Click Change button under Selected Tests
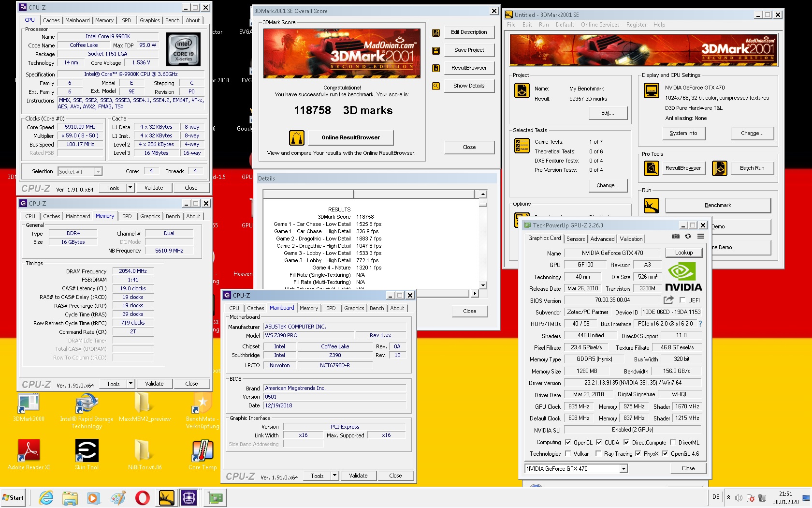The image size is (812, 508). (608, 185)
